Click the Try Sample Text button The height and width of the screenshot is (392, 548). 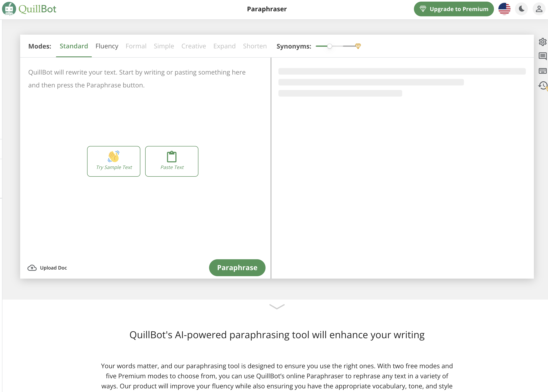[x=114, y=161]
